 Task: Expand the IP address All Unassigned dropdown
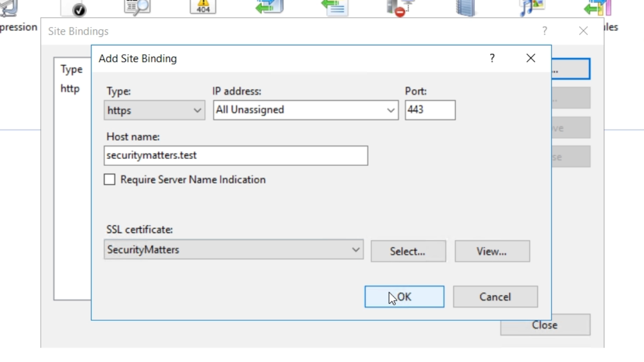pyautogui.click(x=305, y=110)
